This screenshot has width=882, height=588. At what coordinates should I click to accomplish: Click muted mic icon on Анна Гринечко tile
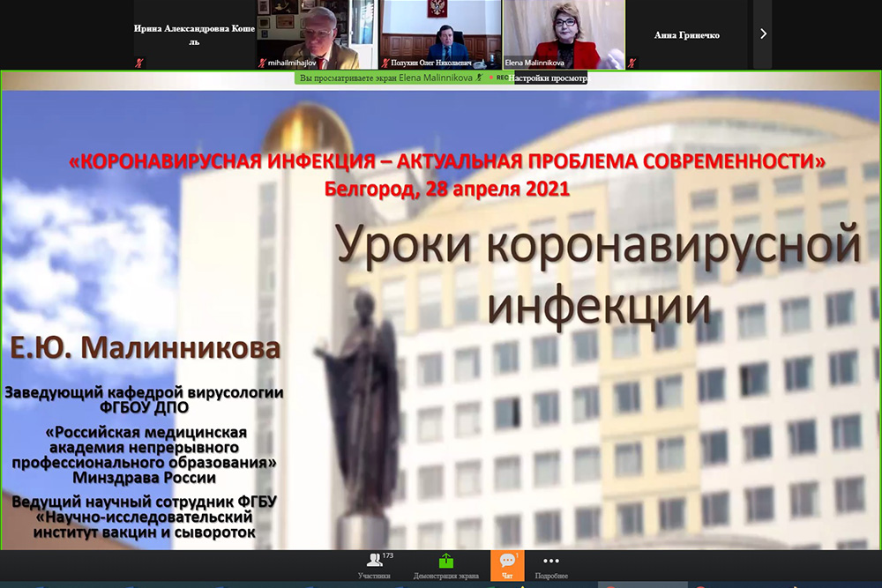[631, 63]
